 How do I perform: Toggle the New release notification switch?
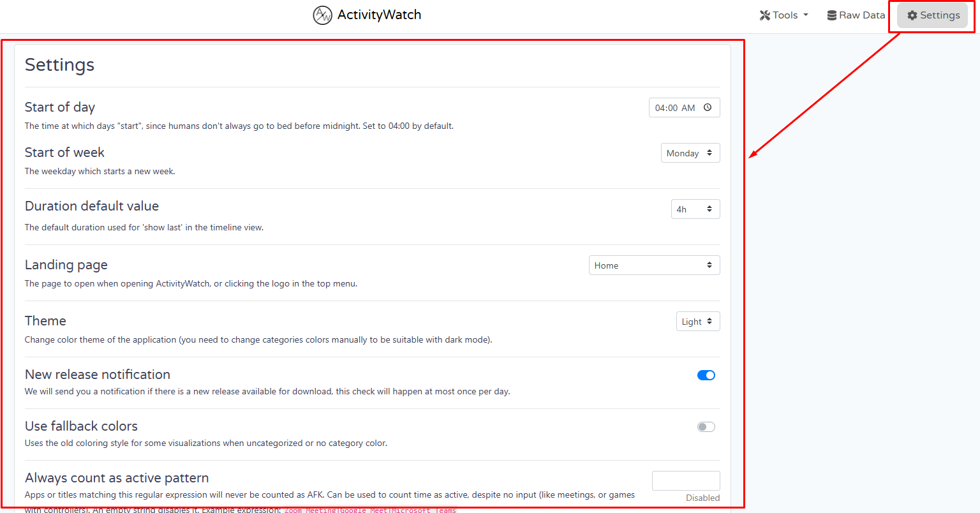click(x=706, y=375)
